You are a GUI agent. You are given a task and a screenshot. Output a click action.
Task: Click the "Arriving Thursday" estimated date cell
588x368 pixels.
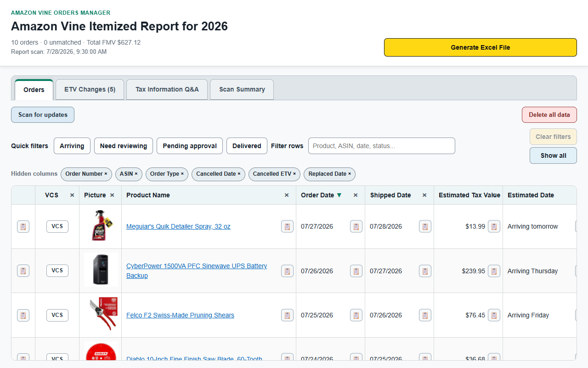coord(533,271)
